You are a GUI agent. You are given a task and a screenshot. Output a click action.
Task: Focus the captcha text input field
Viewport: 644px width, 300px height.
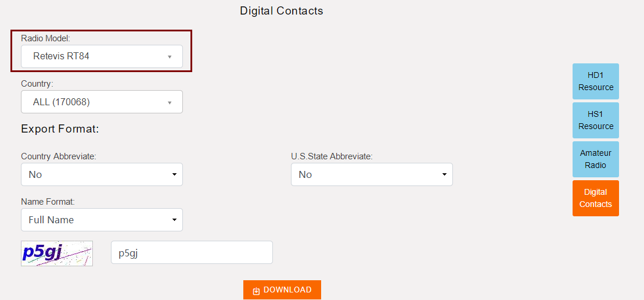click(192, 252)
